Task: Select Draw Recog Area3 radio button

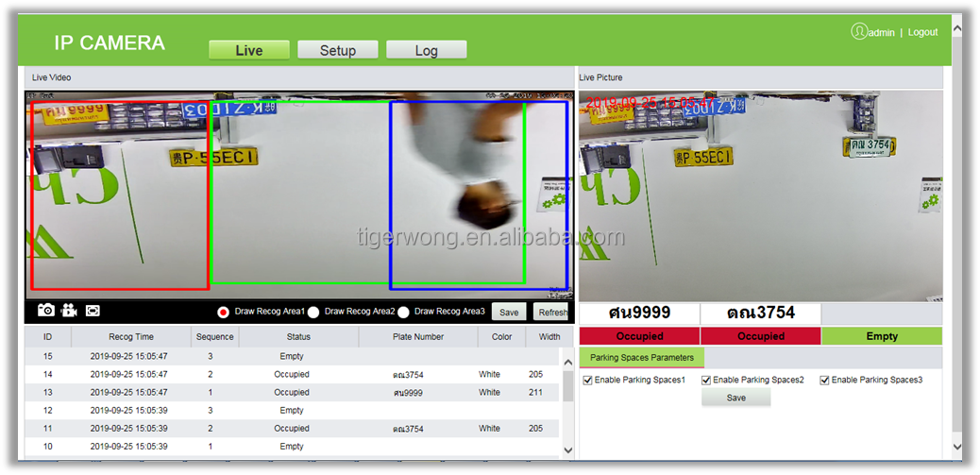Action: click(x=403, y=312)
